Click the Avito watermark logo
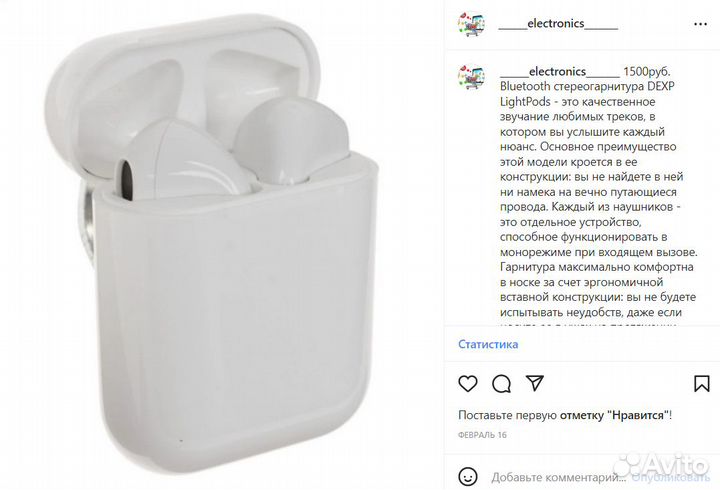This screenshot has width=720, height=490. point(663,464)
